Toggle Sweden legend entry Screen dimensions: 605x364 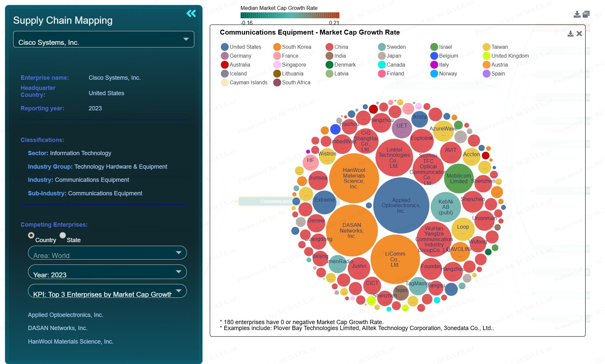pos(392,47)
